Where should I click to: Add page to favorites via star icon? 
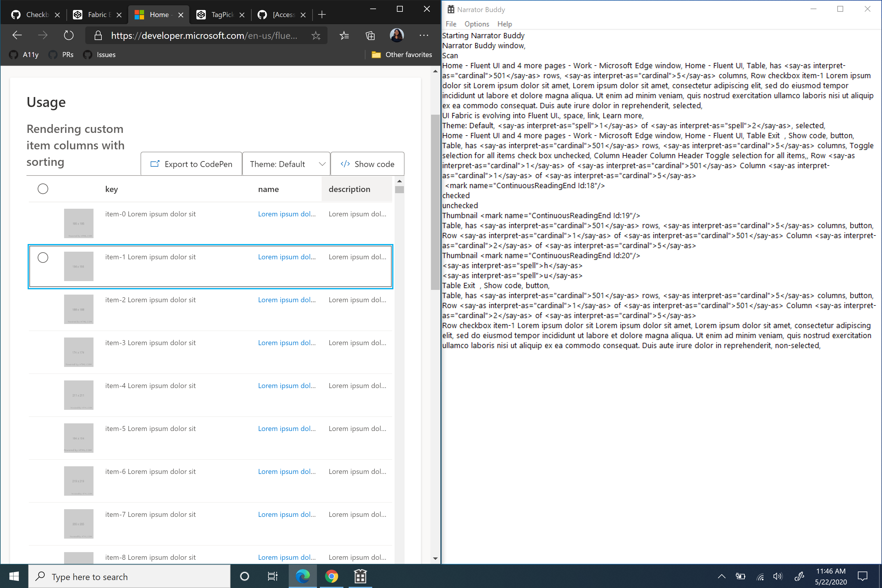316,35
